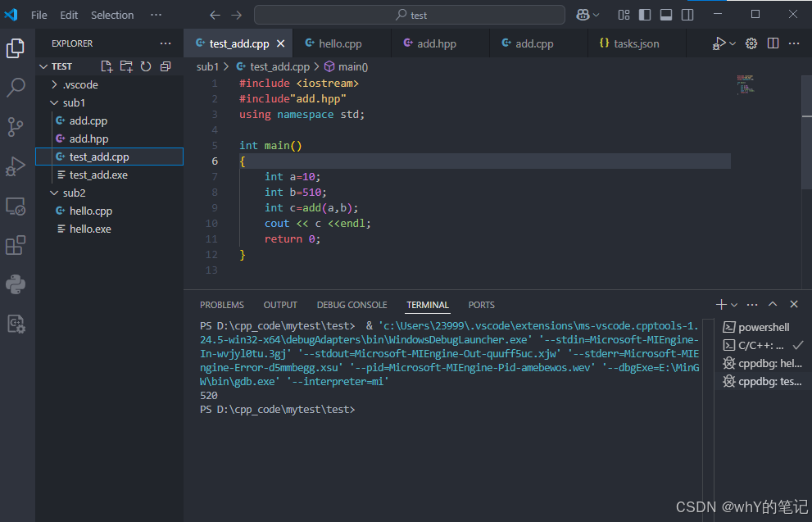Open Explorer more actions ellipsis

click(166, 43)
